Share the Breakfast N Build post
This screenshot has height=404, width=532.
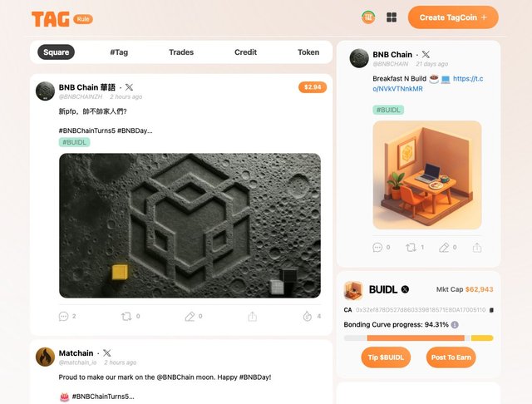click(x=477, y=248)
